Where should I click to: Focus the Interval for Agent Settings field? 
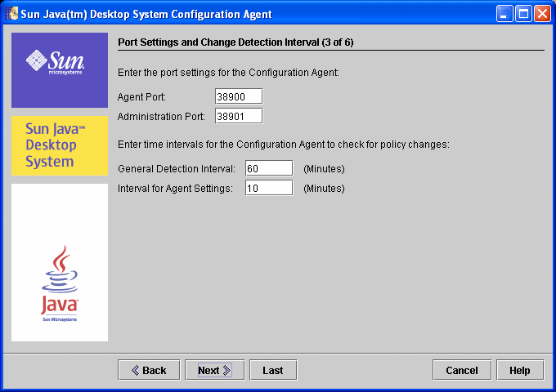269,188
